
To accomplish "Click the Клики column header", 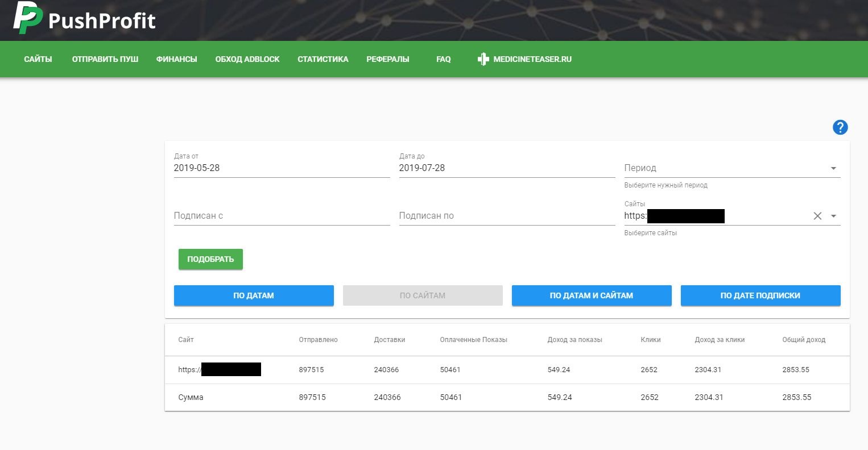I will pyautogui.click(x=651, y=340).
